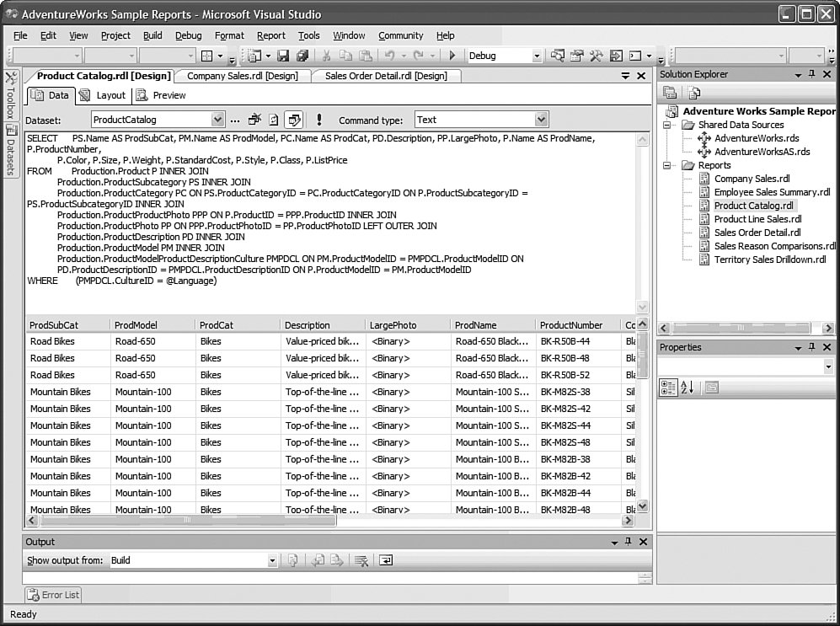This screenshot has height=626, width=840.
Task: Click the Redo arrow icon
Action: 419,56
